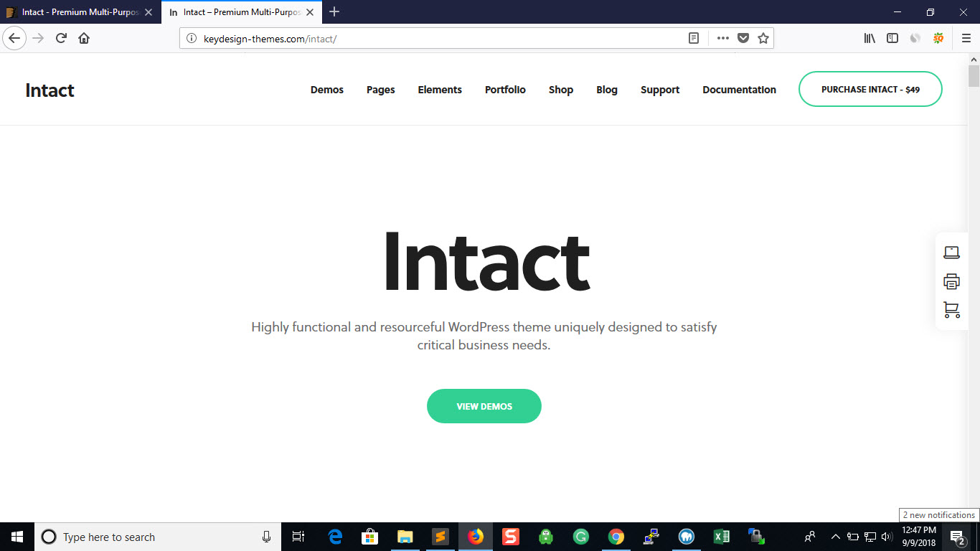Click the URL address bar
980x551 pixels.
pyautogui.click(x=430, y=39)
